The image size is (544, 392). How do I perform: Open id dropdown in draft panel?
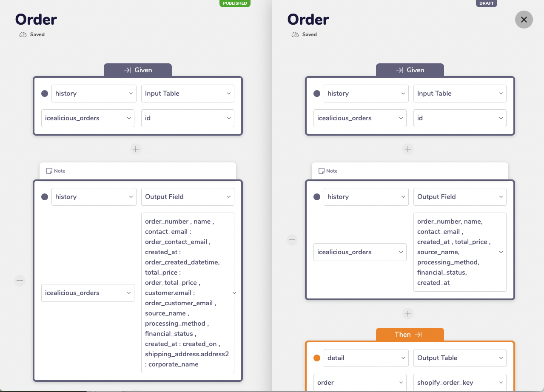tap(460, 118)
